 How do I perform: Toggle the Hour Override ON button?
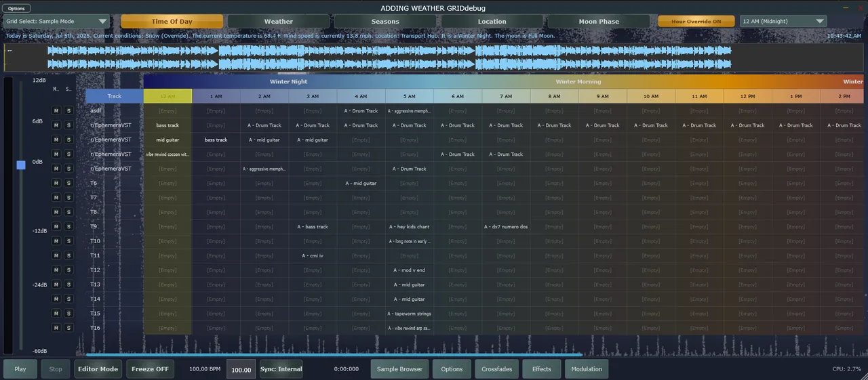tap(696, 22)
